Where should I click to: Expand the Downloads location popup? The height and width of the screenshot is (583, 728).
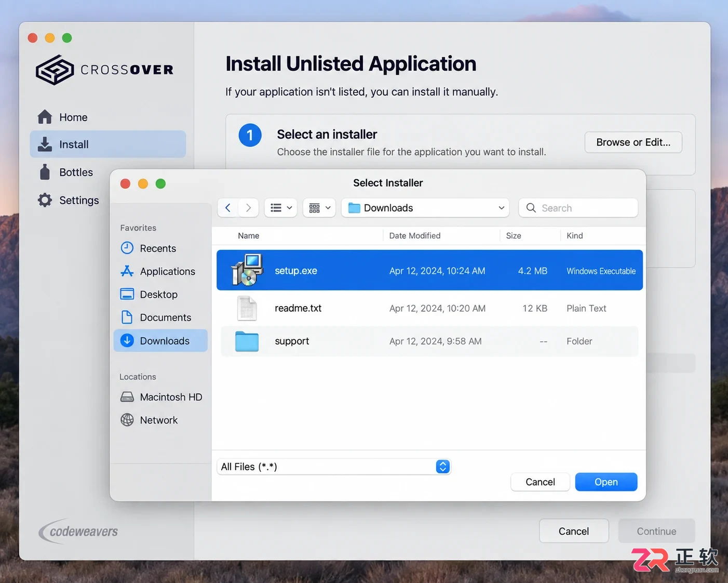[x=426, y=208]
